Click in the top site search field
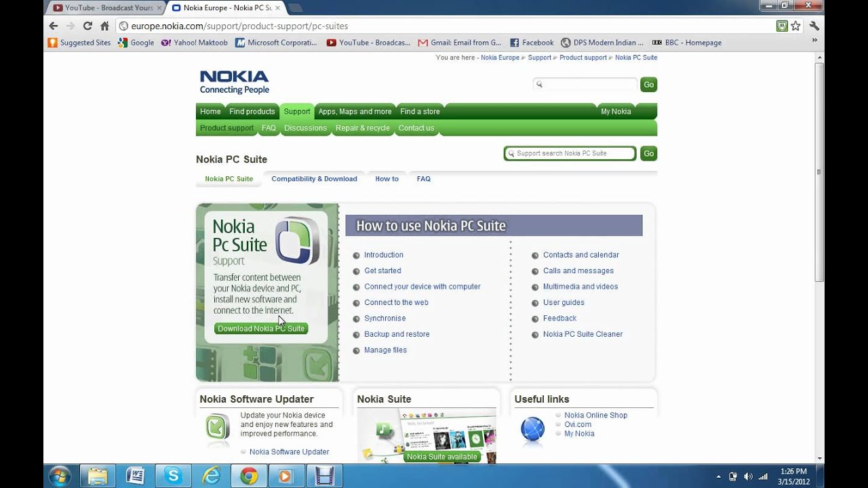Viewport: 868px width, 488px height. pos(585,85)
